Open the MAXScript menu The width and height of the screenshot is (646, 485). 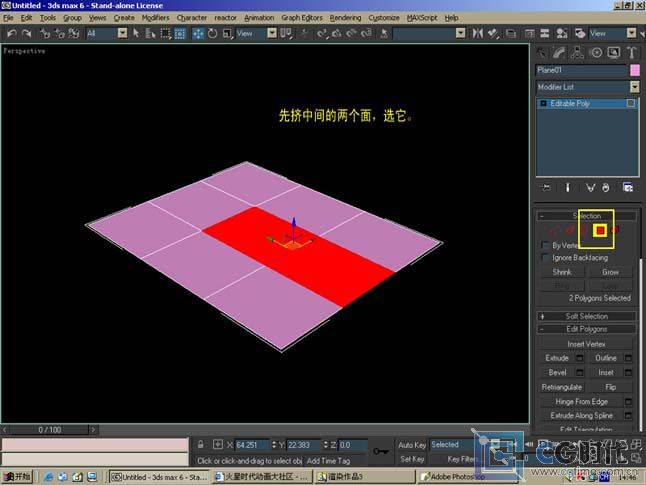pos(422,18)
